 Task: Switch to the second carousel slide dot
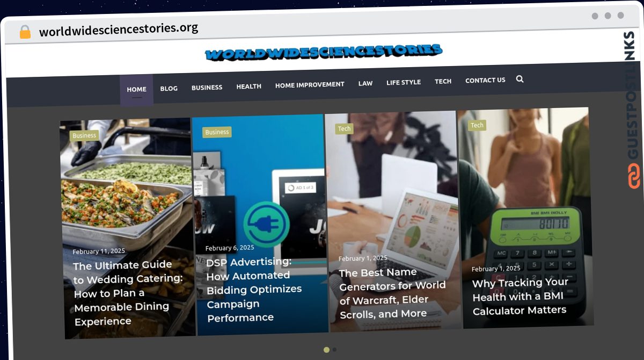(334, 349)
